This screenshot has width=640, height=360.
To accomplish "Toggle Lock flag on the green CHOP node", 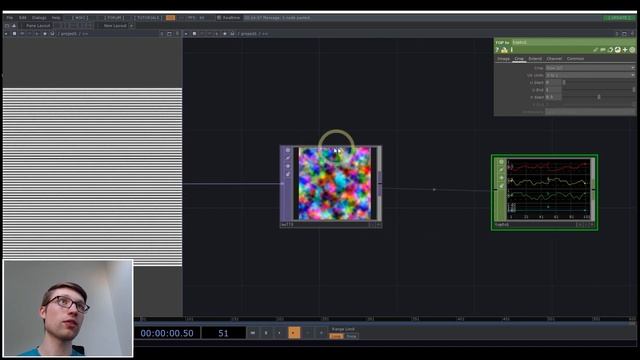I will pyautogui.click(x=502, y=186).
